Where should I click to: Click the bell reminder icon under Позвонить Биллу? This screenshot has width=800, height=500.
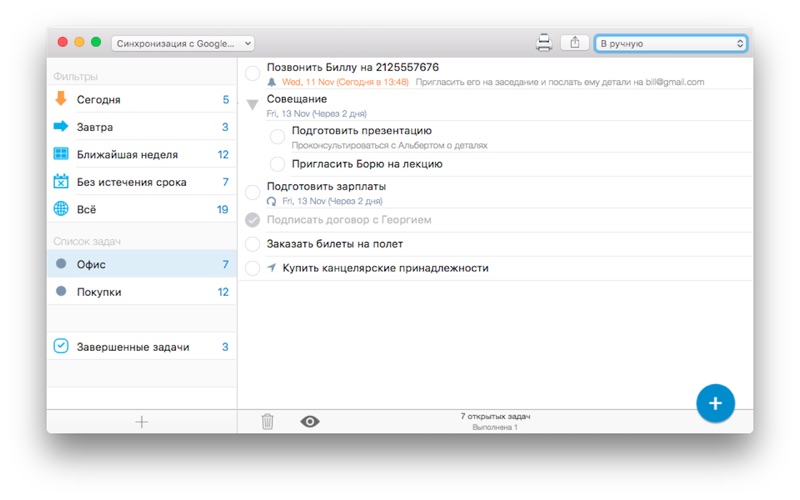click(272, 82)
